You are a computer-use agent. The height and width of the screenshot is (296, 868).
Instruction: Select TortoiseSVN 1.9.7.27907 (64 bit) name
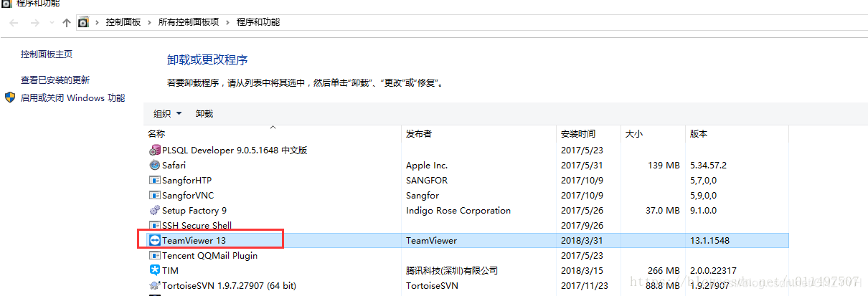click(230, 286)
